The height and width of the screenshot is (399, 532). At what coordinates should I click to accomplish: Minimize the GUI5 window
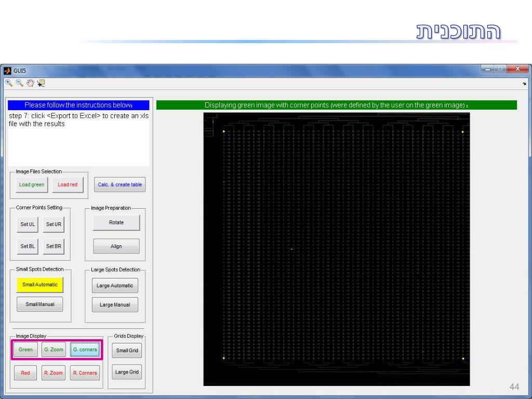[487, 69]
